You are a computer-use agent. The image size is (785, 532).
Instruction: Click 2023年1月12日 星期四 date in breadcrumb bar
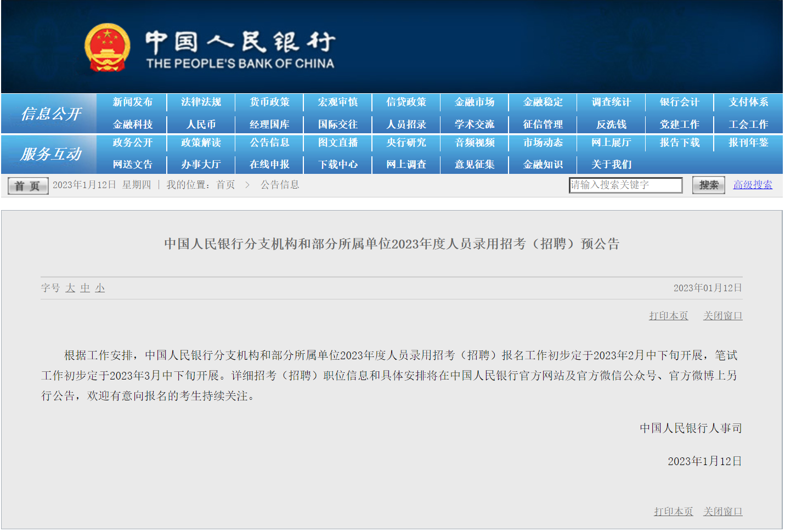[x=101, y=185]
